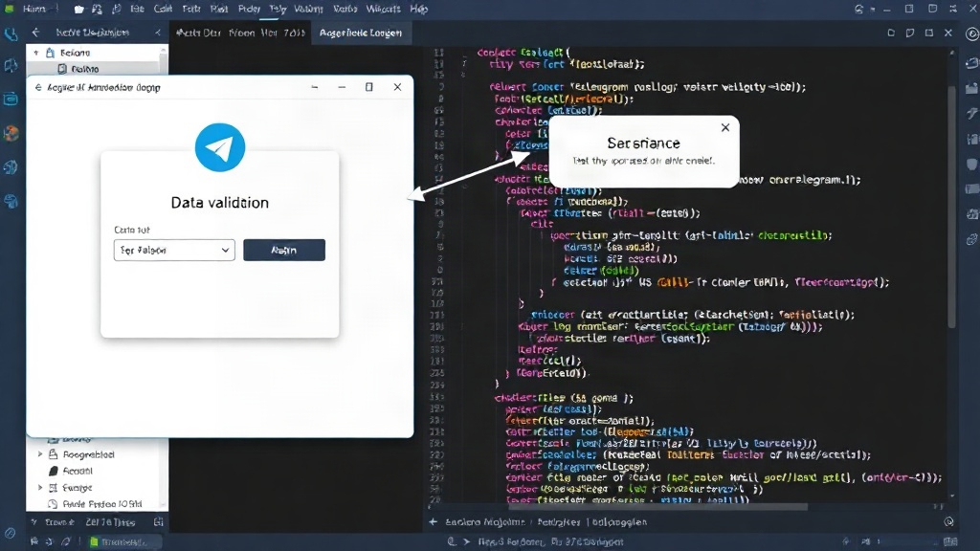Click the sync icon in top-right title bar

coord(858,10)
